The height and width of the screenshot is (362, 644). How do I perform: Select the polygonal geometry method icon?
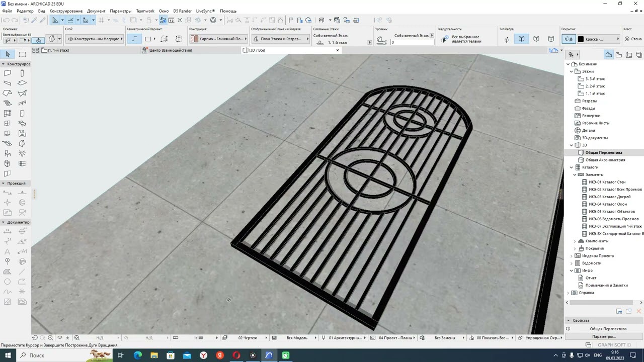[x=134, y=39]
